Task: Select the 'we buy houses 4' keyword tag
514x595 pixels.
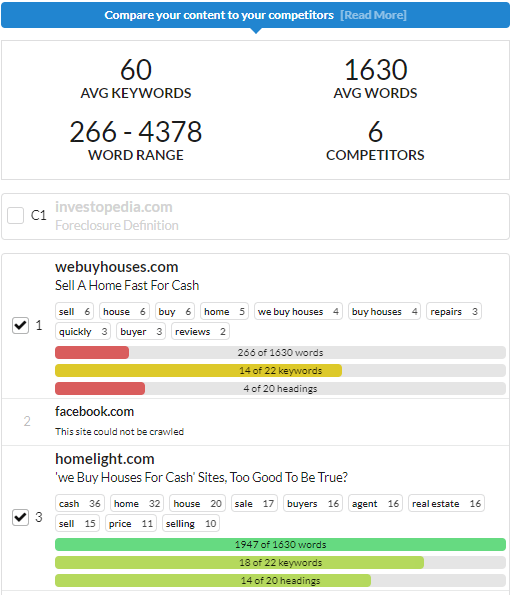Action: click(298, 312)
